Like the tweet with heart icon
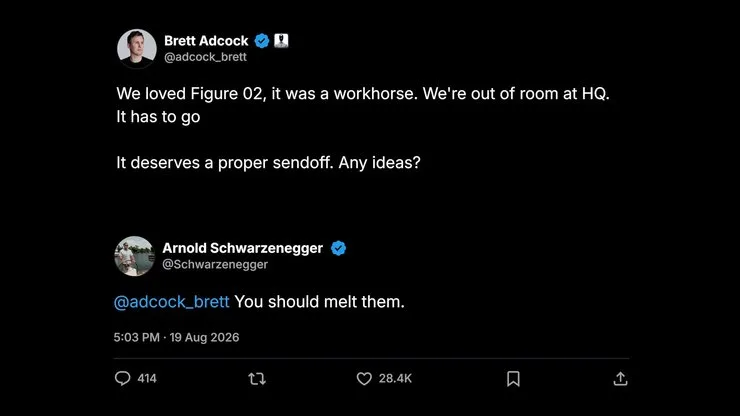Viewport: 740px width, 416px height. tap(364, 379)
